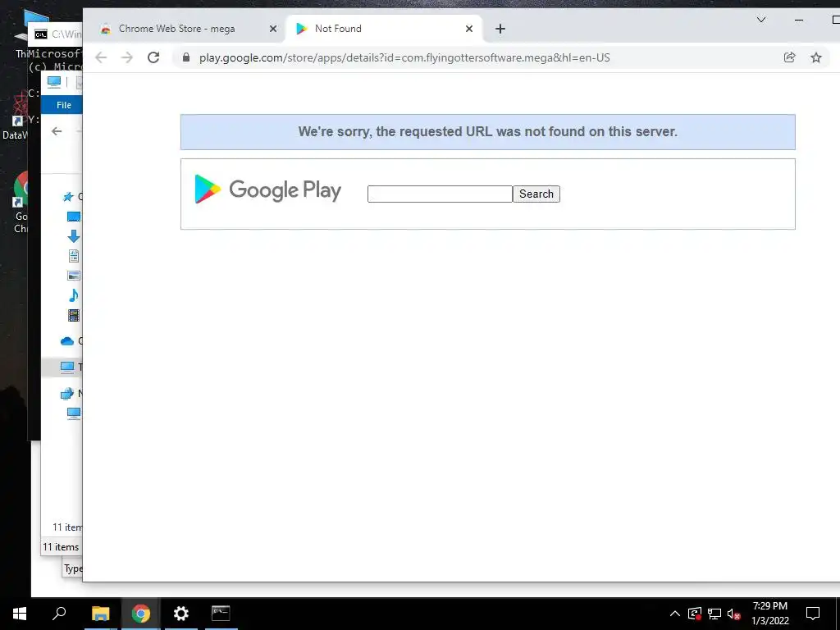The width and height of the screenshot is (840, 630).
Task: Click the Search button
Action: [536, 194]
